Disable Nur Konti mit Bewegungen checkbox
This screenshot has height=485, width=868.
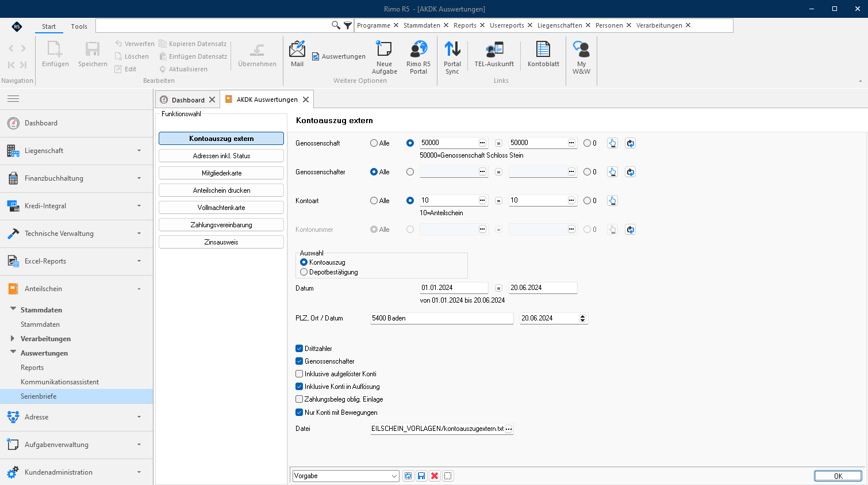coord(299,413)
